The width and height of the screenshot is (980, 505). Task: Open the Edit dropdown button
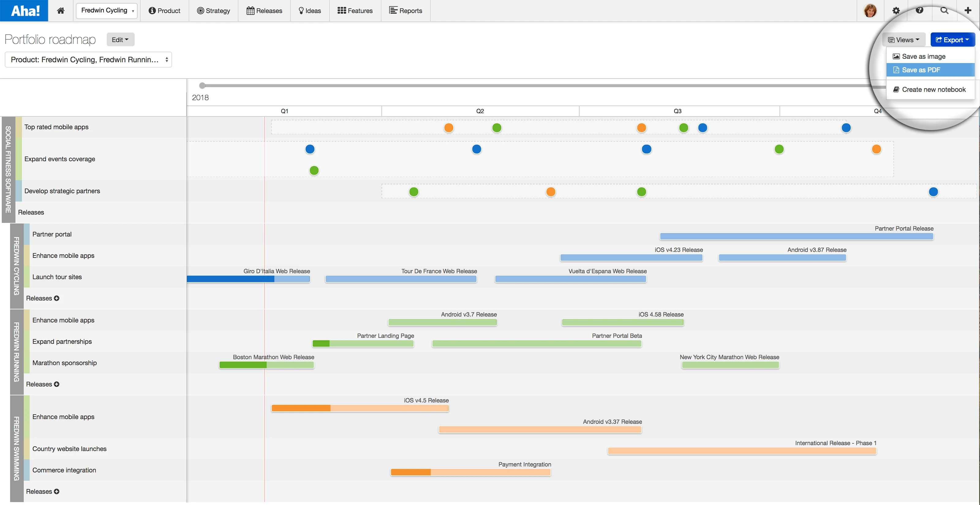tap(120, 39)
